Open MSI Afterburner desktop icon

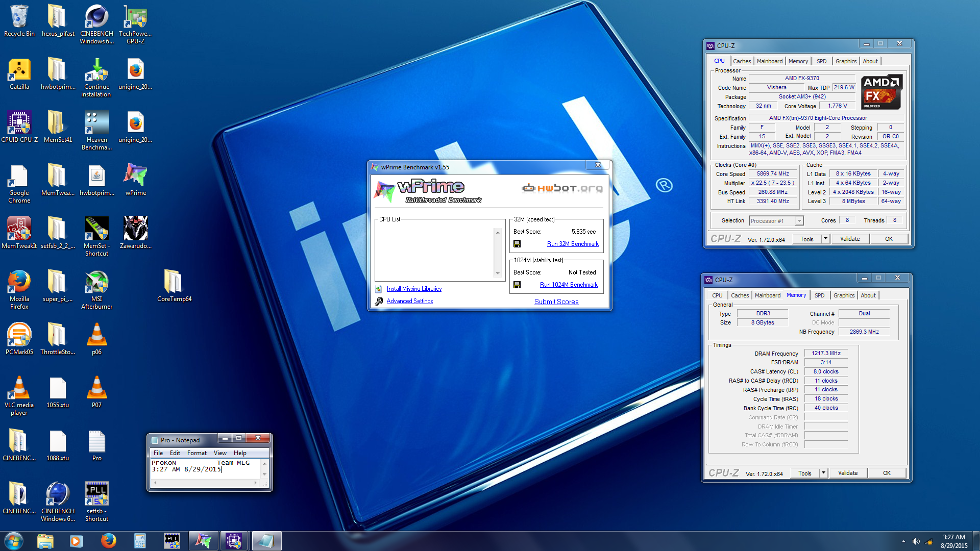96,290
